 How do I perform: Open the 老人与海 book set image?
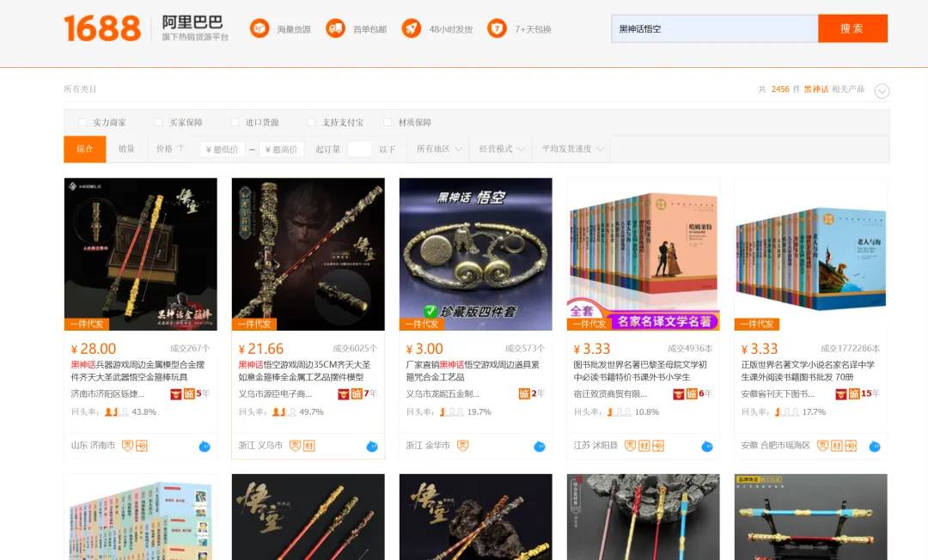(x=811, y=254)
